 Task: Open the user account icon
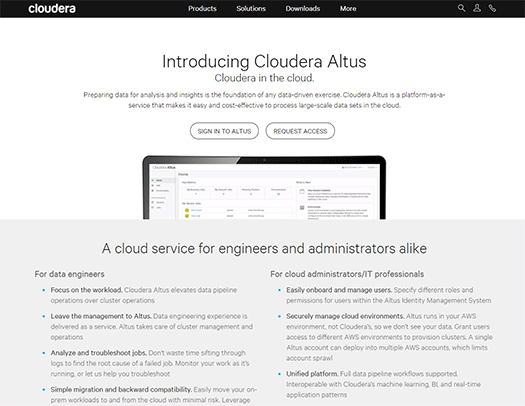coord(477,8)
